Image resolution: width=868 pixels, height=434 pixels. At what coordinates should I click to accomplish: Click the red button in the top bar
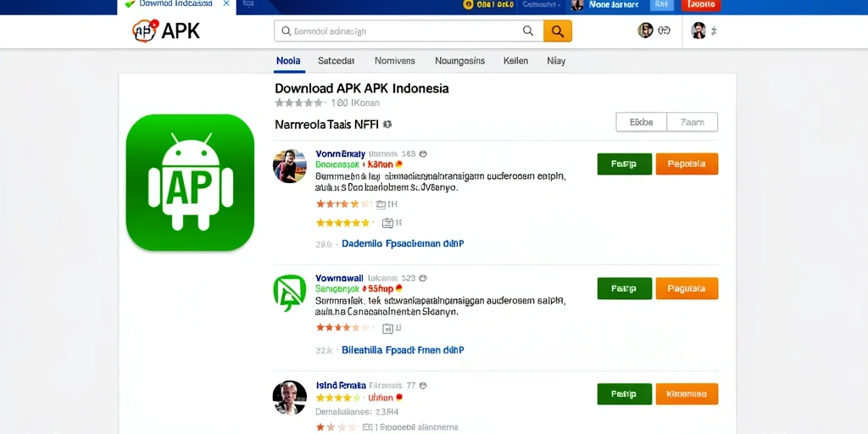click(x=701, y=5)
